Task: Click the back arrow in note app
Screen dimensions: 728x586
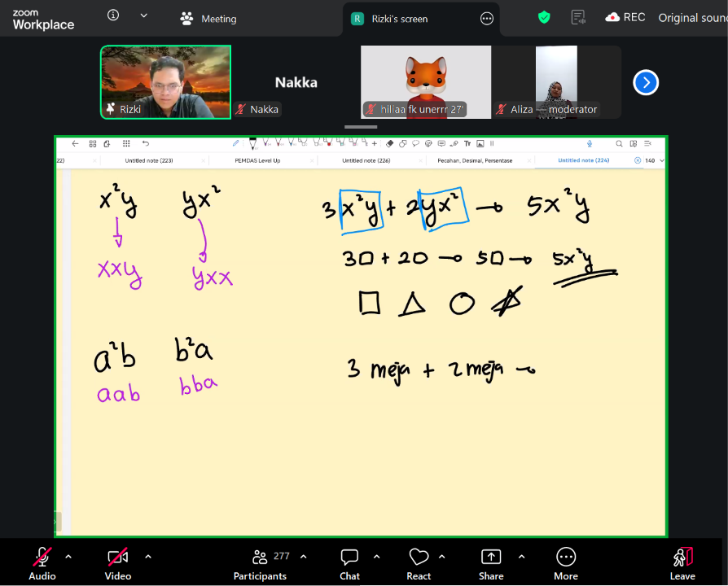Action: [x=75, y=144]
